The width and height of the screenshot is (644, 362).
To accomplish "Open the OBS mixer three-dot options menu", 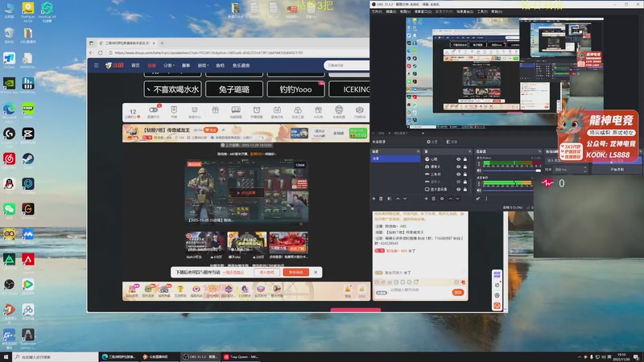I will click(487, 199).
